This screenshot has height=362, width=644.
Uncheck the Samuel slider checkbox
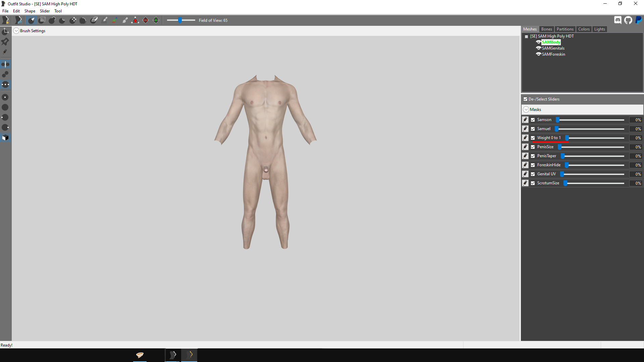click(x=533, y=129)
